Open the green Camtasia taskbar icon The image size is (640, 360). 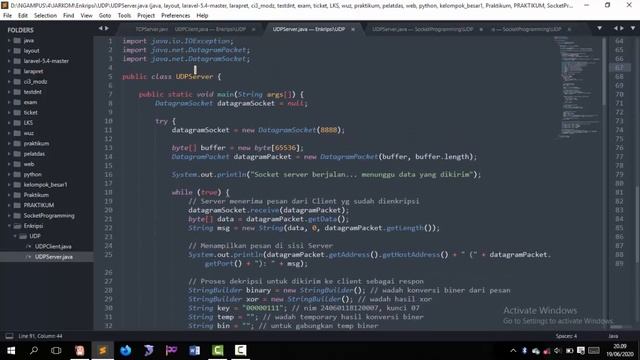pyautogui.click(x=218, y=351)
